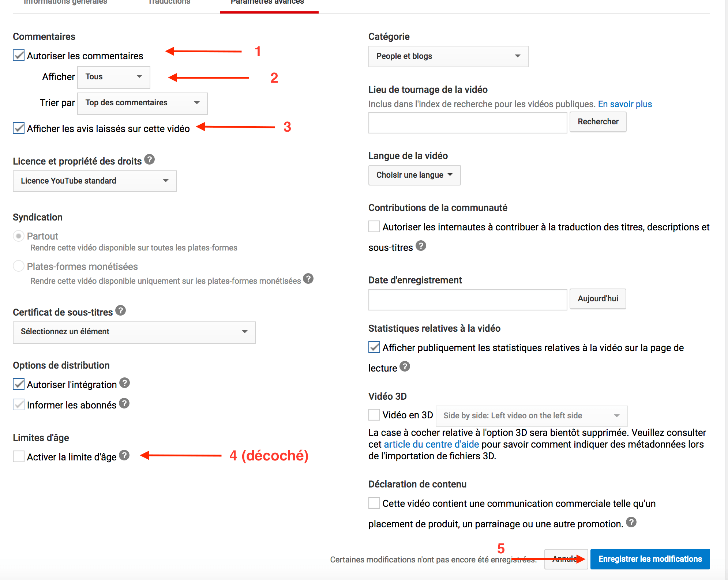Click help icon next to Informer les abonnés
The width and height of the screenshot is (728, 580).
(x=124, y=403)
